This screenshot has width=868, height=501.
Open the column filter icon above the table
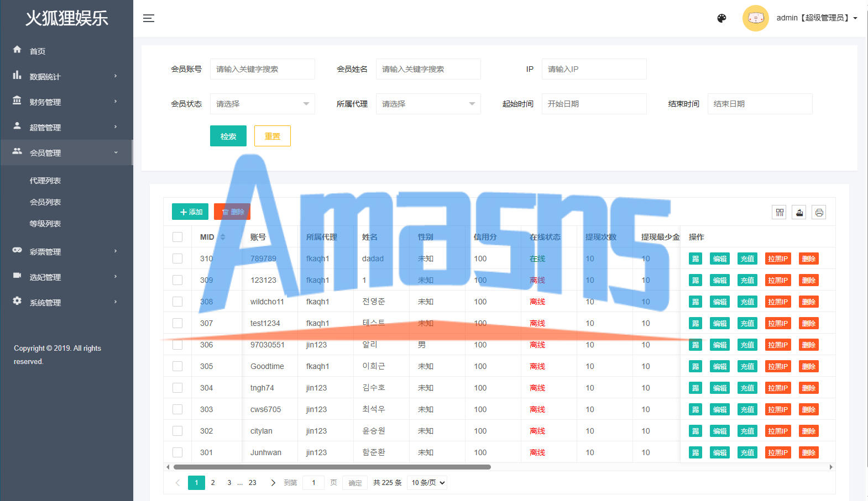pyautogui.click(x=780, y=212)
